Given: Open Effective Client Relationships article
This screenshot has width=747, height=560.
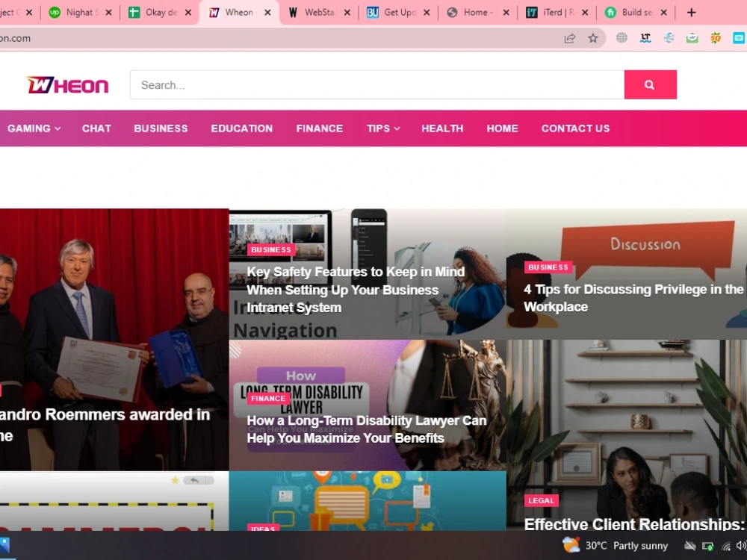Looking at the screenshot, I should pos(633,524).
